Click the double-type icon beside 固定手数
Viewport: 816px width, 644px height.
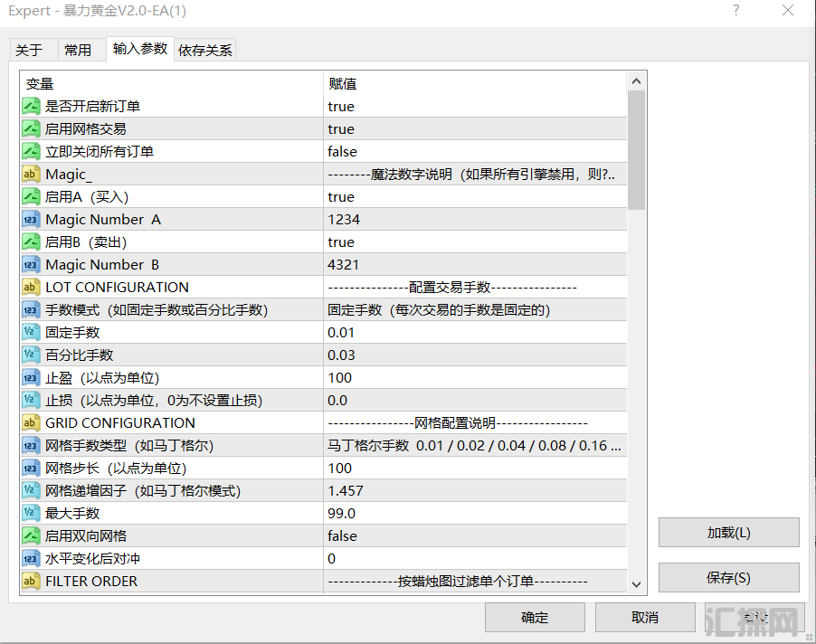coord(31,333)
